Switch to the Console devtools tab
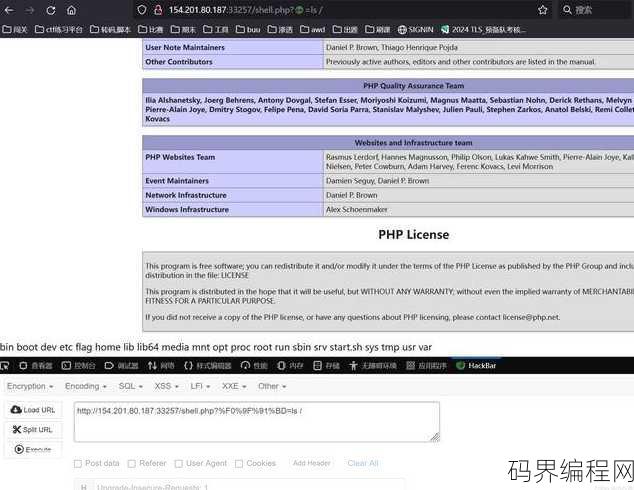This screenshot has width=634, height=490. (x=78, y=366)
